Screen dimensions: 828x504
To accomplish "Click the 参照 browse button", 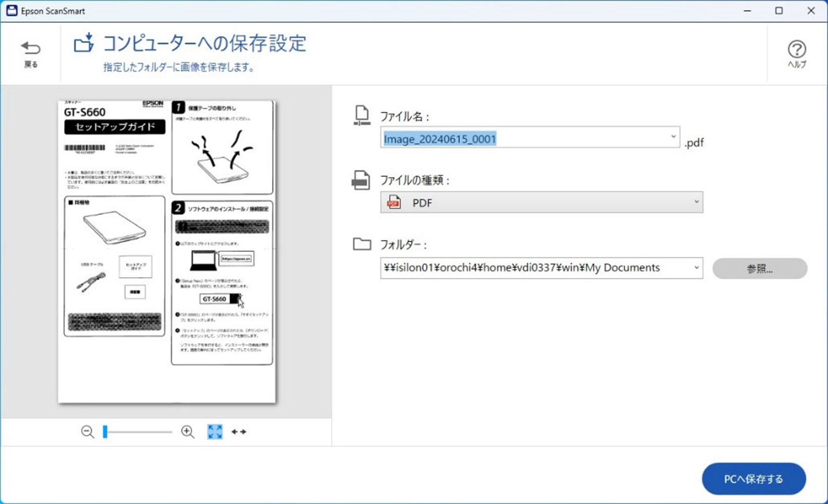I will click(x=759, y=268).
